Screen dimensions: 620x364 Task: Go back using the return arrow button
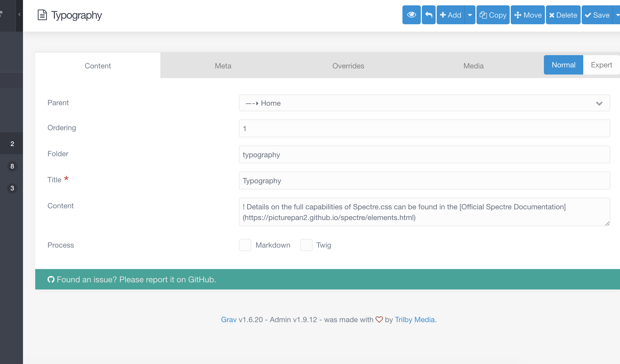point(428,15)
